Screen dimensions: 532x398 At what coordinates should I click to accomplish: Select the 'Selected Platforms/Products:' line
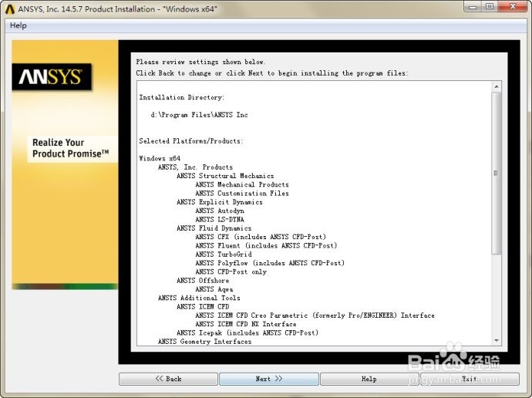coord(191,141)
